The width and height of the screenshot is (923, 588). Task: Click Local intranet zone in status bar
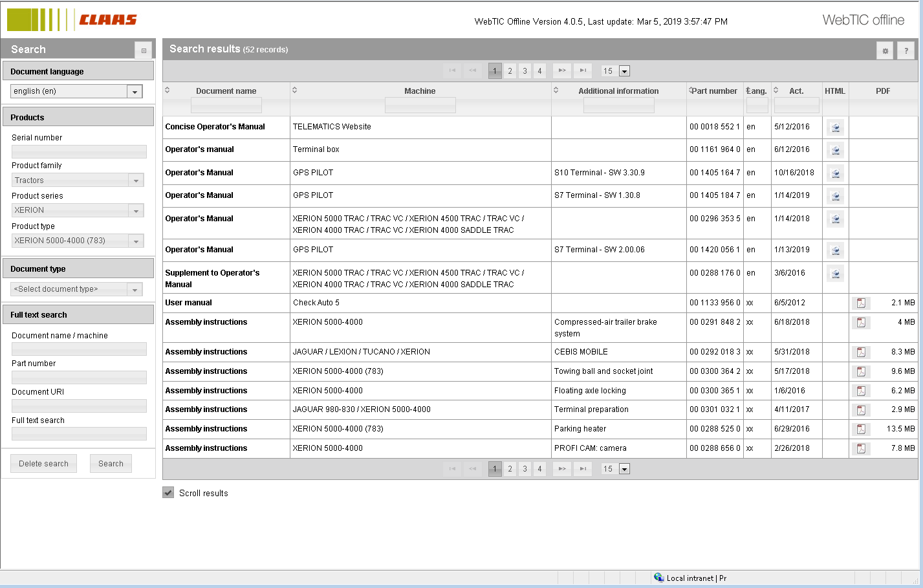(690, 578)
